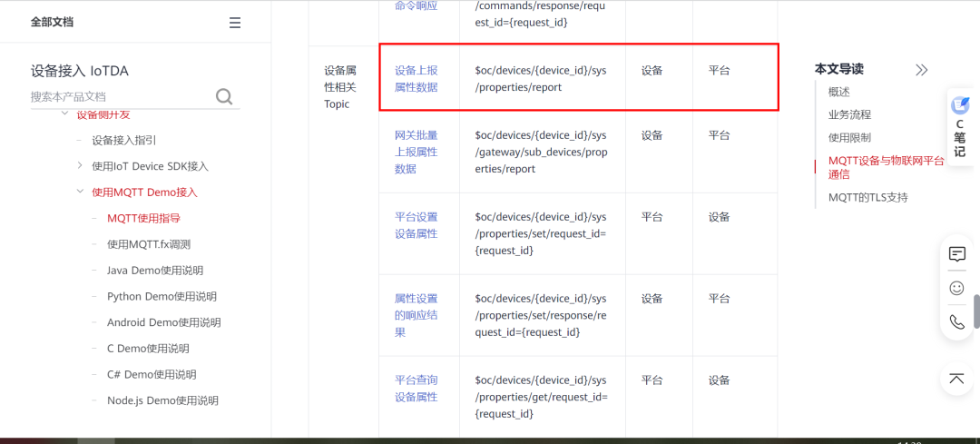
Task: Open the 属性设置的响应结果 link
Action: [x=416, y=315]
